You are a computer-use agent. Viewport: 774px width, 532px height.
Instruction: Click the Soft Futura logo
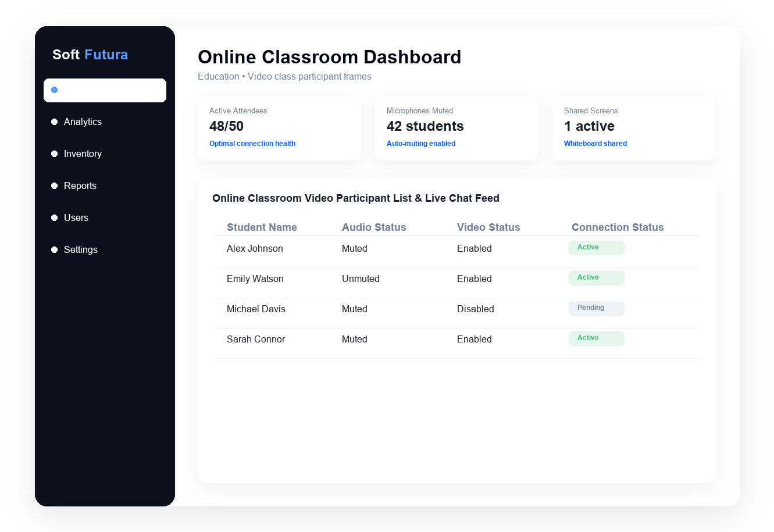coord(90,55)
